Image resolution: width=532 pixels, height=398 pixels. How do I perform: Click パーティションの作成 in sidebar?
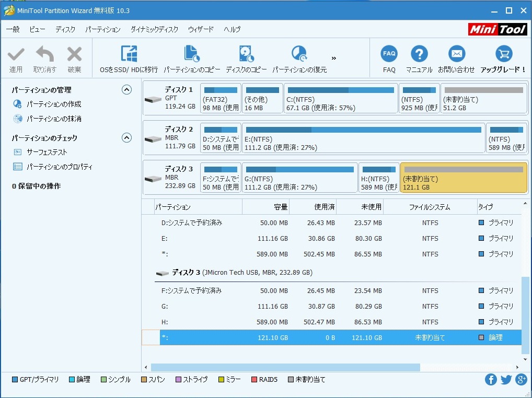(x=54, y=104)
